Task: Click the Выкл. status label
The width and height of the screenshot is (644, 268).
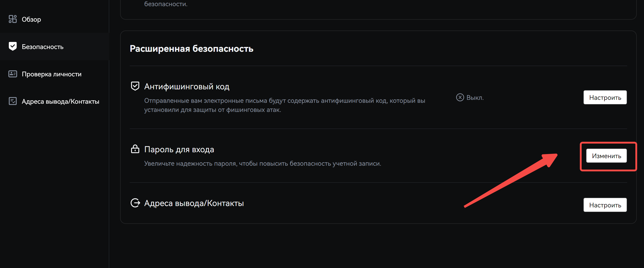Action: pos(475,98)
